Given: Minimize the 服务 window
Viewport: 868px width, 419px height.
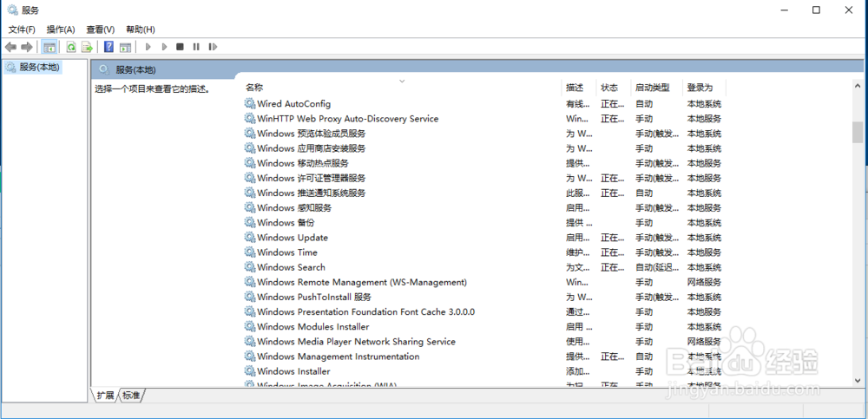Looking at the screenshot, I should point(783,10).
